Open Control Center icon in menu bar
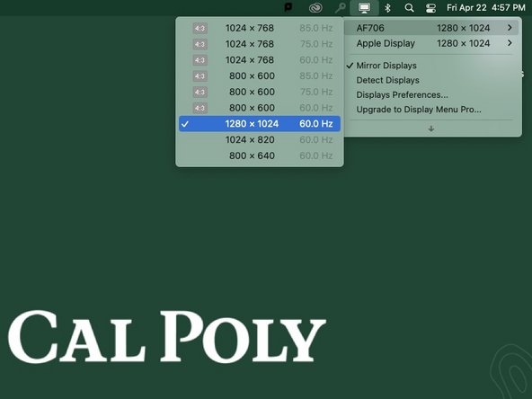 coord(430,8)
